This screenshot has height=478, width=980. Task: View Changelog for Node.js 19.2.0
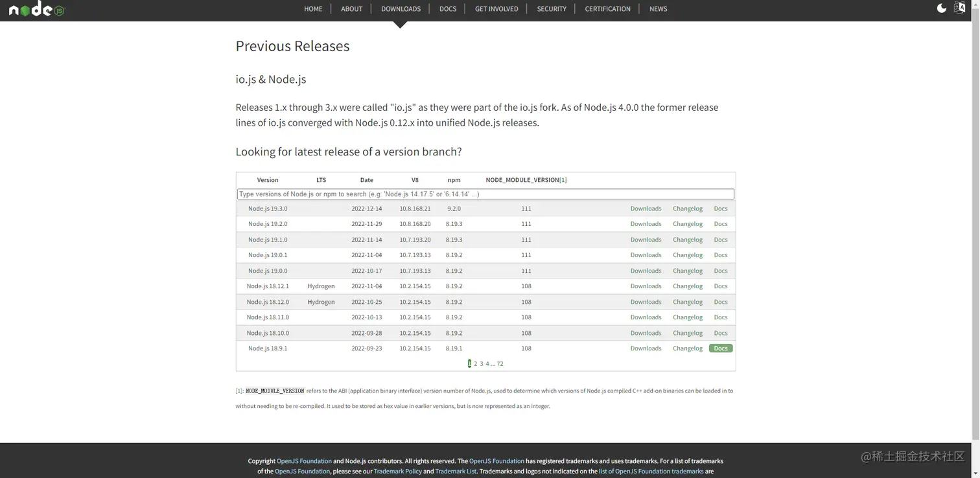coord(688,224)
